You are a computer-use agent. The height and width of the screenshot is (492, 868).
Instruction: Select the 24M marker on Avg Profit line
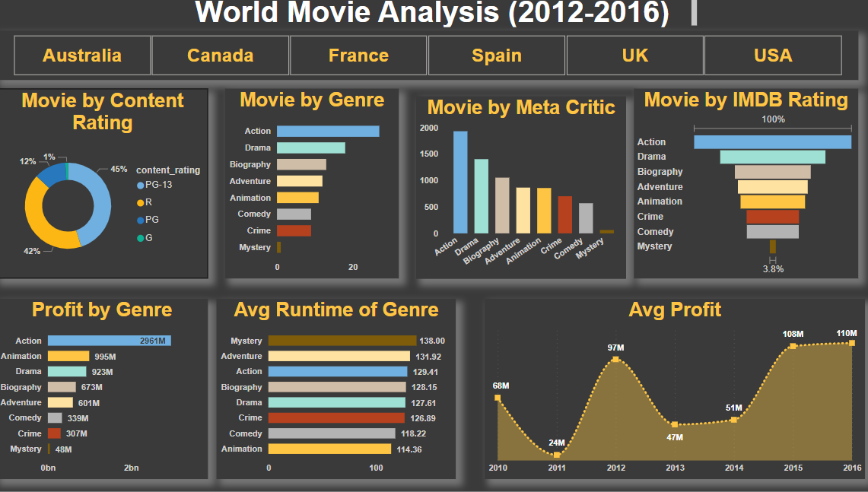(x=557, y=455)
